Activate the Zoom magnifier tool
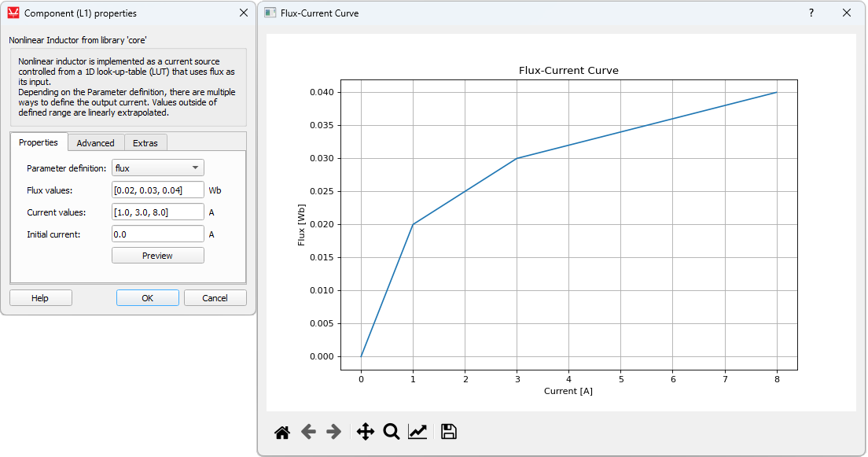Screen dimensions: 868x457 (x=391, y=431)
